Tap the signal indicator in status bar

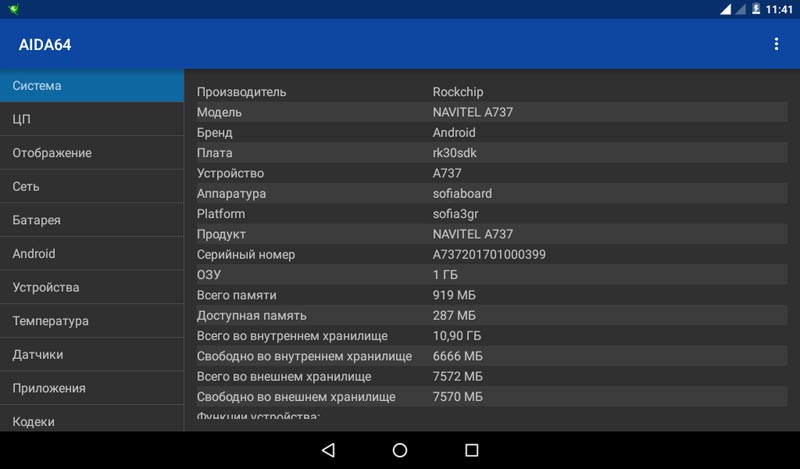pos(725,9)
